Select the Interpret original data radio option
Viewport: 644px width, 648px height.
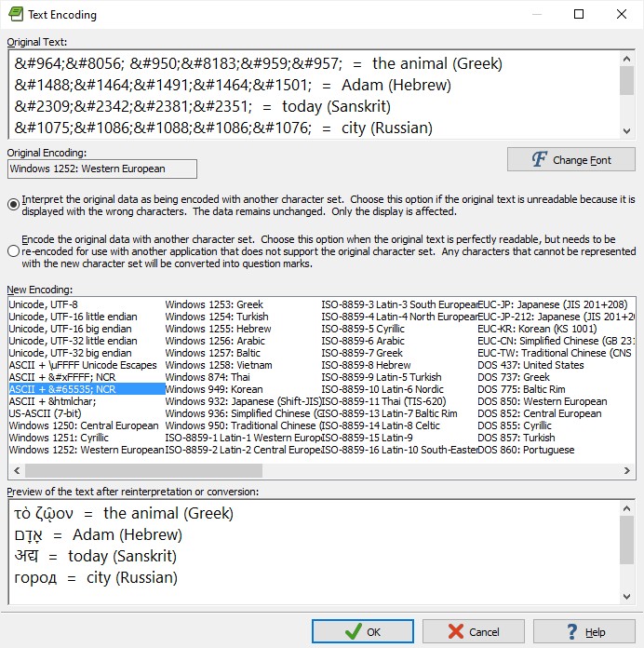click(x=13, y=204)
